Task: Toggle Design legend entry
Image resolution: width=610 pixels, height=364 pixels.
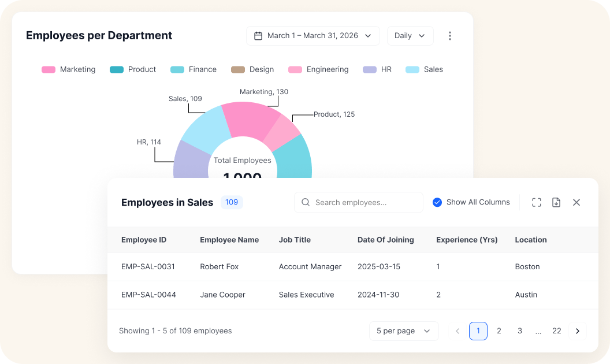Action: [252, 70]
